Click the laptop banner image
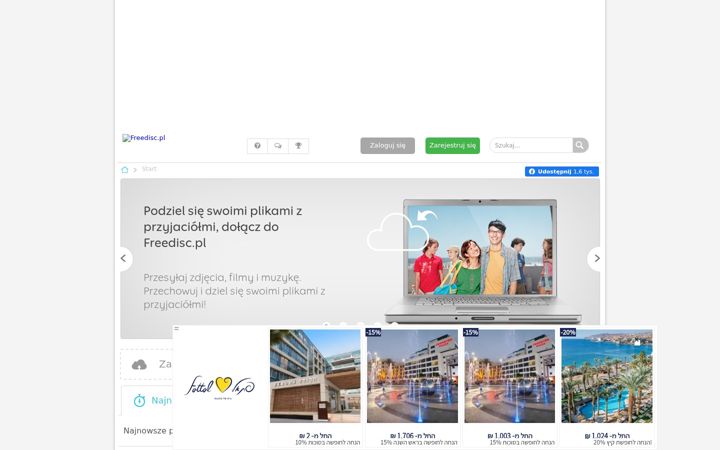 [482, 261]
